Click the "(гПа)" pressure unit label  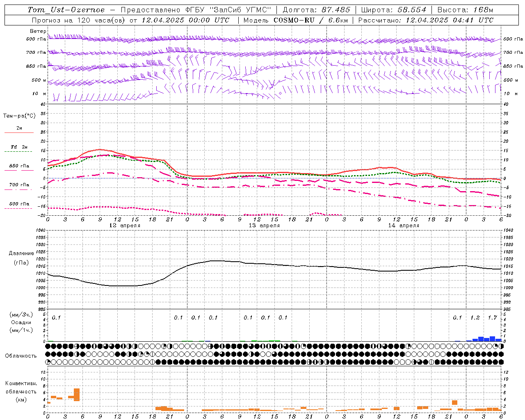(x=21, y=263)
